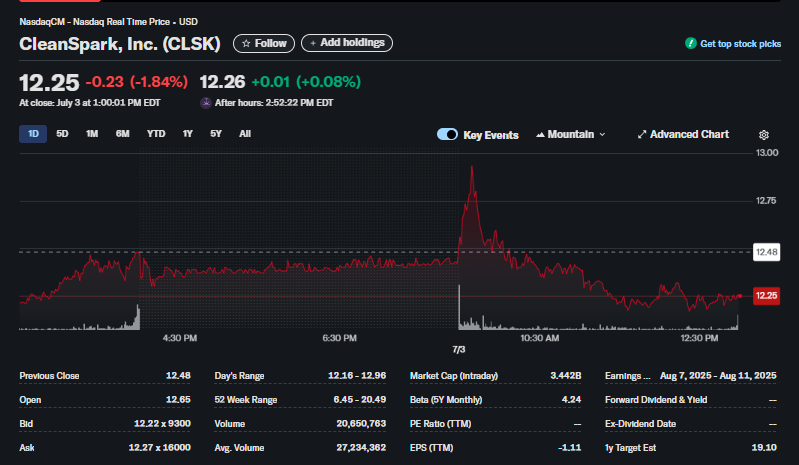This screenshot has height=465, width=799.
Task: Click Avg. Volume value 27,234,362
Action: click(x=361, y=448)
